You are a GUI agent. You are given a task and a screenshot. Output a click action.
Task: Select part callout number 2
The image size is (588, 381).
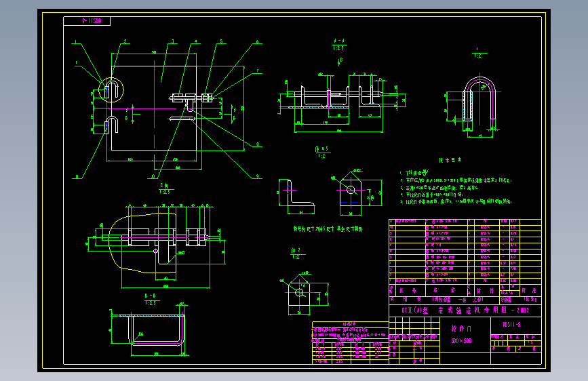point(125,41)
